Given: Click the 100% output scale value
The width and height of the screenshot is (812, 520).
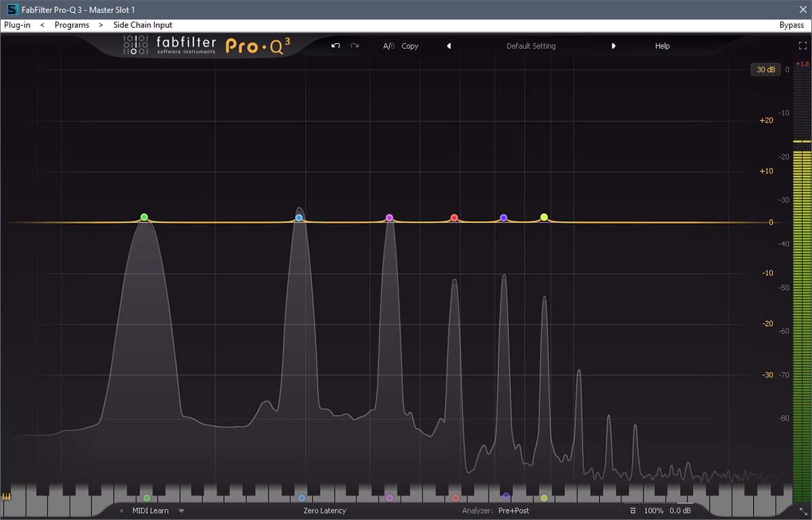Looking at the screenshot, I should point(654,511).
